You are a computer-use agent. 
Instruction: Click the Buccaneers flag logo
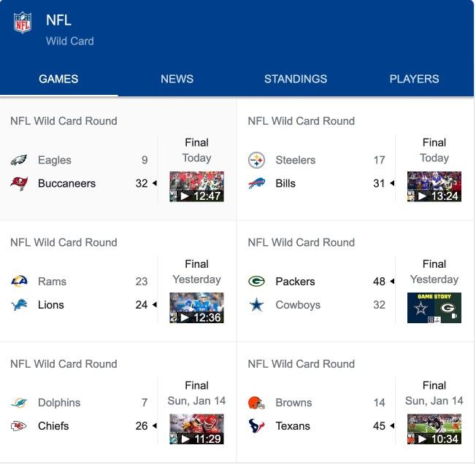click(x=19, y=183)
